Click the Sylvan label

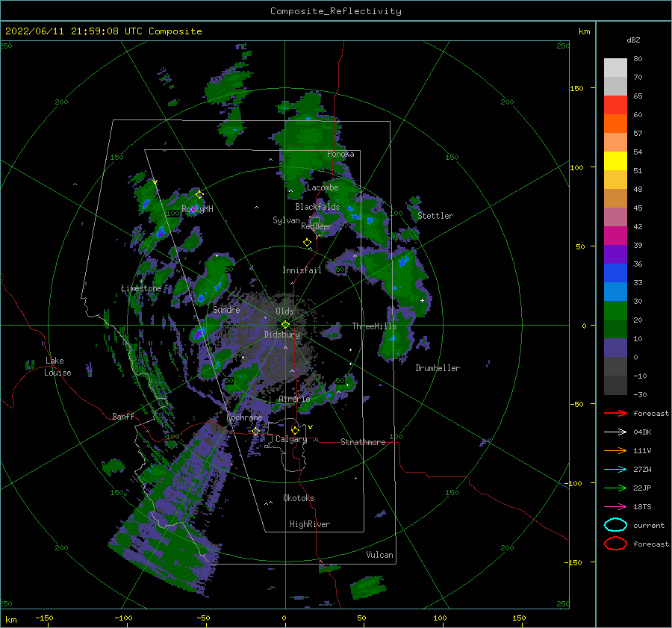pos(286,220)
